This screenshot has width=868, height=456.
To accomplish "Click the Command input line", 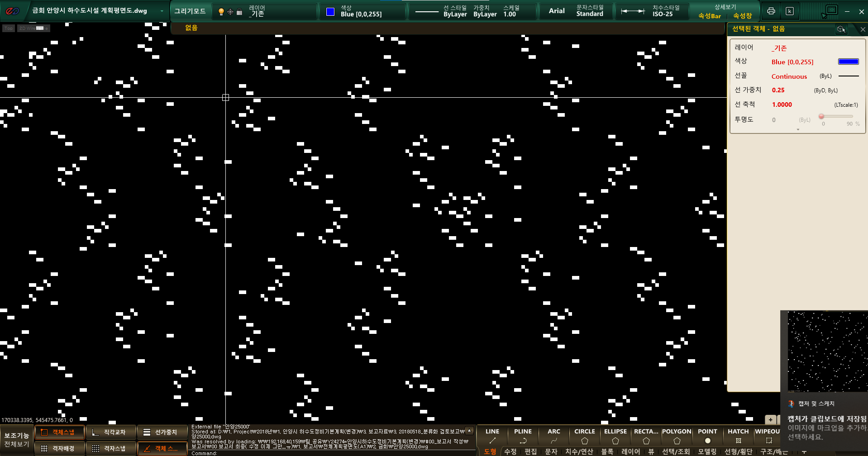I will click(333, 453).
